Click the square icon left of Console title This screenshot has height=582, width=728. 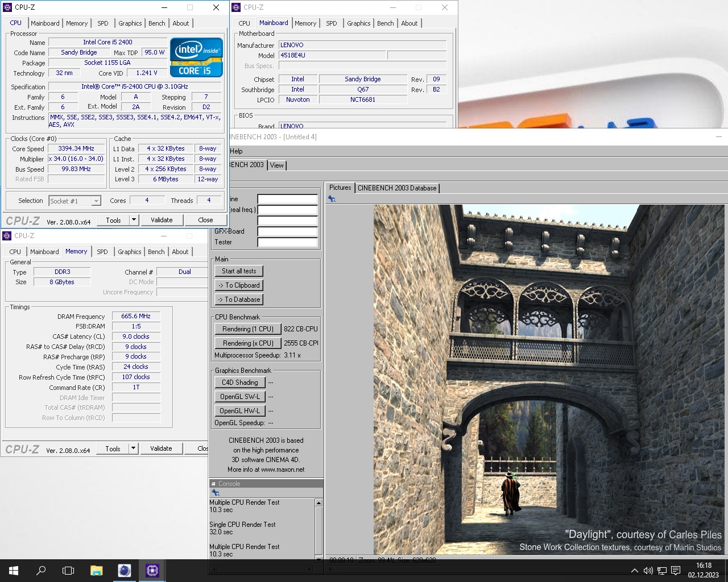(x=214, y=484)
